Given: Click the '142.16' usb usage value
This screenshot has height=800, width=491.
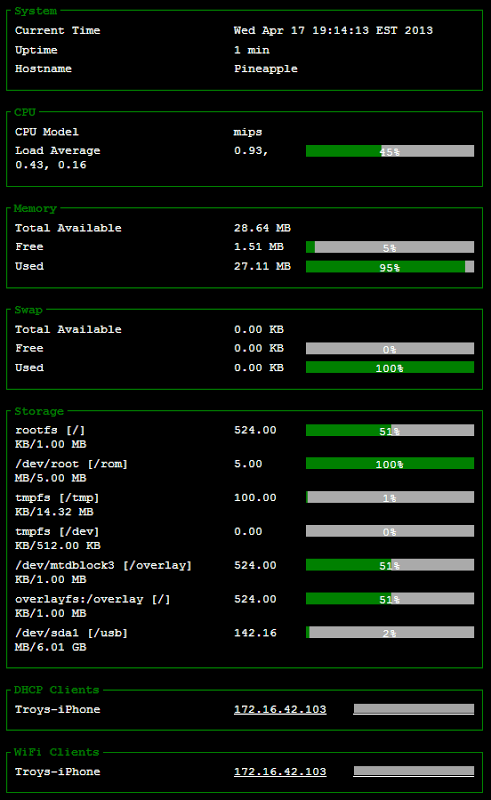Looking at the screenshot, I should [255, 633].
